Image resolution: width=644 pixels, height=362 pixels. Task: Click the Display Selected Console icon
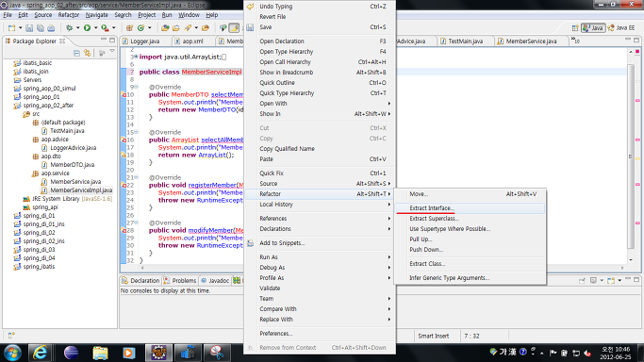click(593, 280)
